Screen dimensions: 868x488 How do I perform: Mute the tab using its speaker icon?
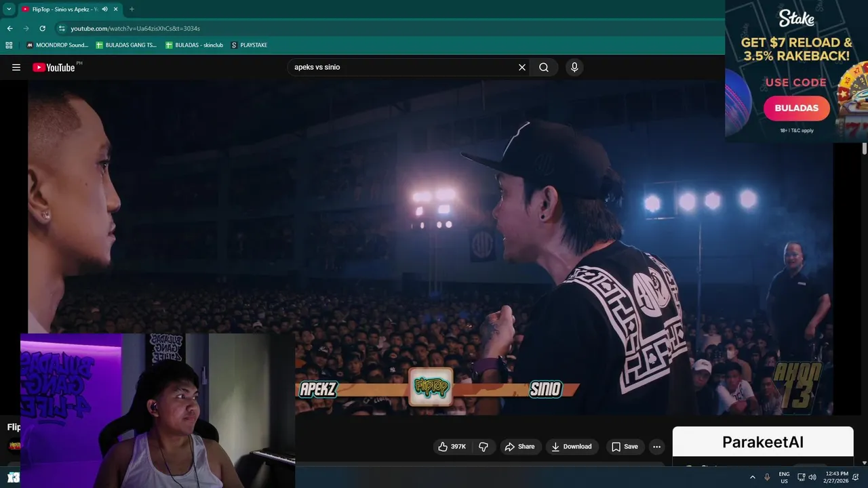click(x=105, y=9)
